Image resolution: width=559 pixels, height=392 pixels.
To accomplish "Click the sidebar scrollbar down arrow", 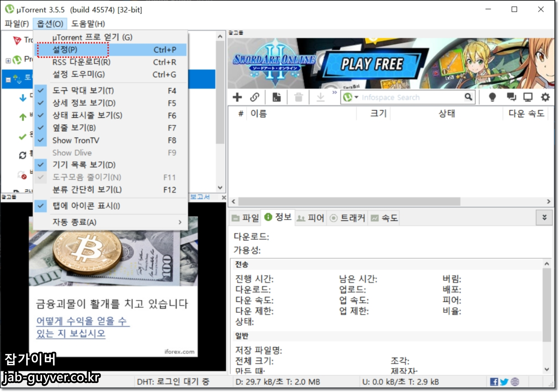I will pos(220,188).
